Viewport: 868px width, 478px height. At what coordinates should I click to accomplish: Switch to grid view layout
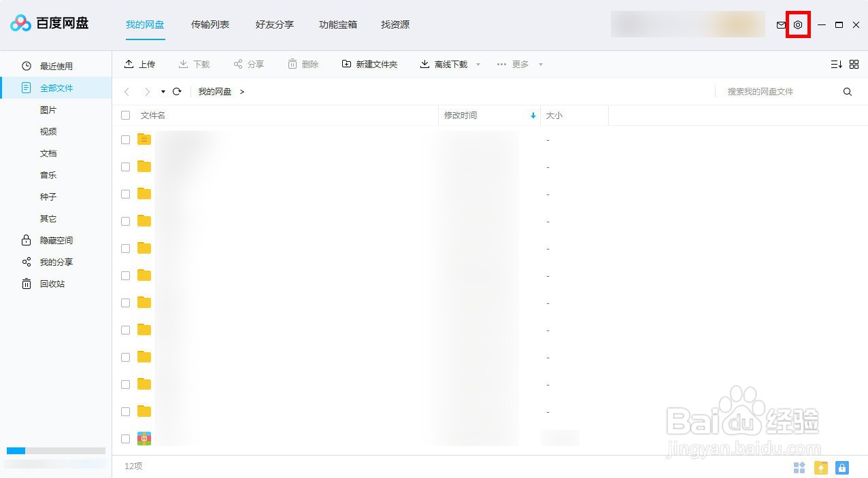[854, 64]
